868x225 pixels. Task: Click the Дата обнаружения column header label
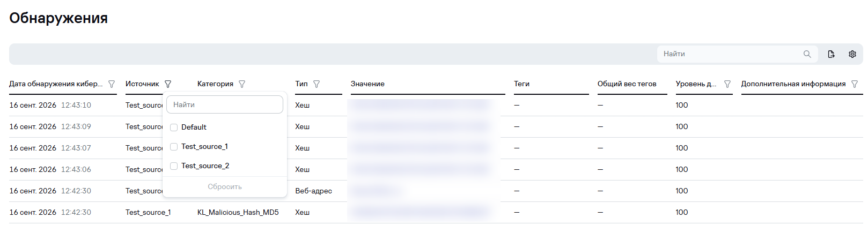click(x=56, y=84)
